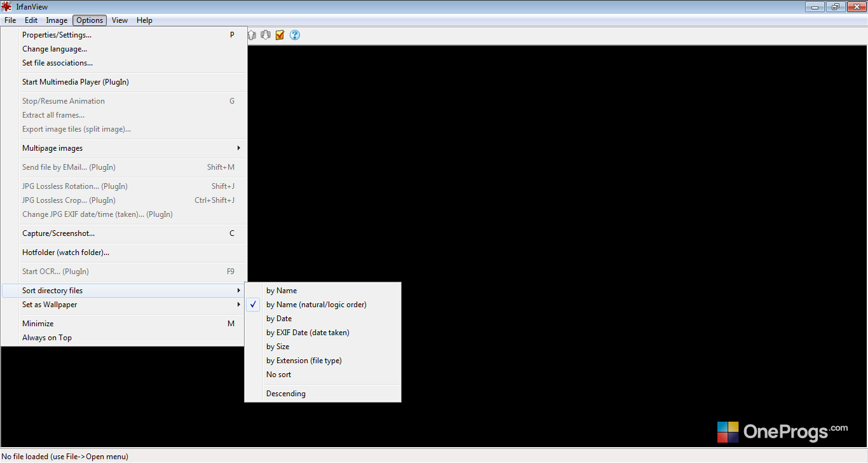Expand the Sort directory files submenu

124,291
